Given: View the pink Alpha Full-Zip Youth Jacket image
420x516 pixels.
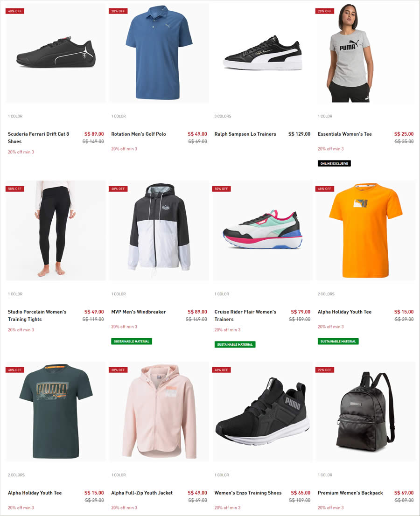Looking at the screenshot, I should pyautogui.click(x=159, y=411).
